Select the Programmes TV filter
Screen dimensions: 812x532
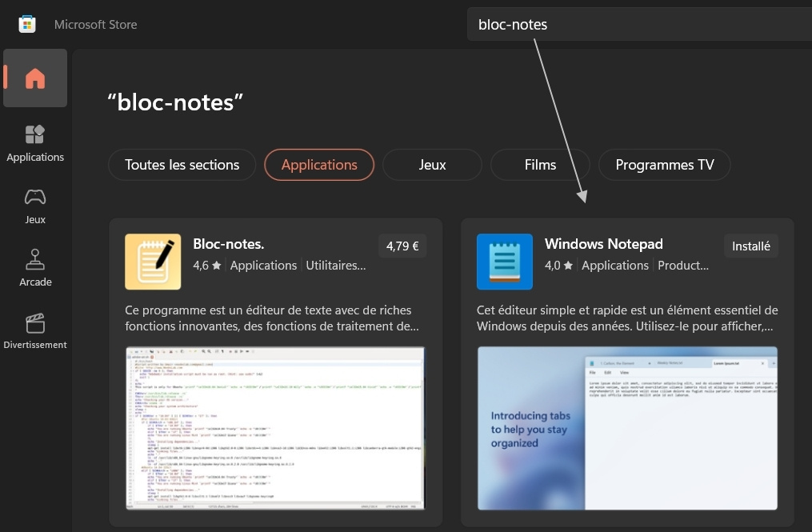click(x=664, y=165)
